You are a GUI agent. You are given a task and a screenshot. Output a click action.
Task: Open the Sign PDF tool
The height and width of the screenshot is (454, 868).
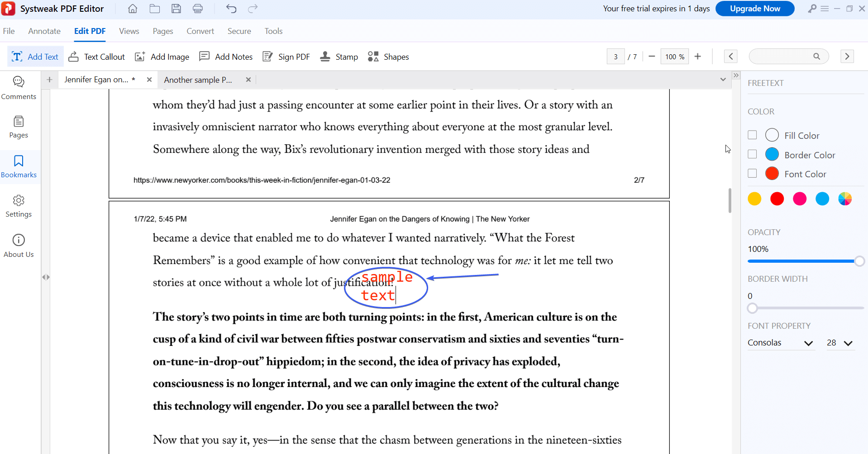click(x=286, y=57)
